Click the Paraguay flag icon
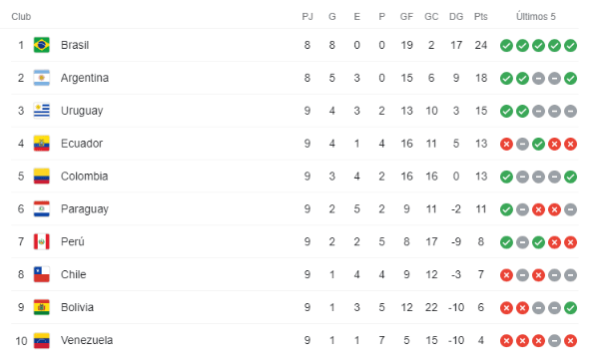The height and width of the screenshot is (364, 597). [42, 208]
